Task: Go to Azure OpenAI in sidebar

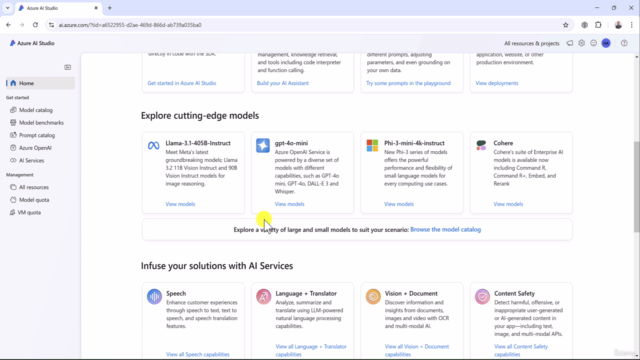Action: pyautogui.click(x=35, y=148)
